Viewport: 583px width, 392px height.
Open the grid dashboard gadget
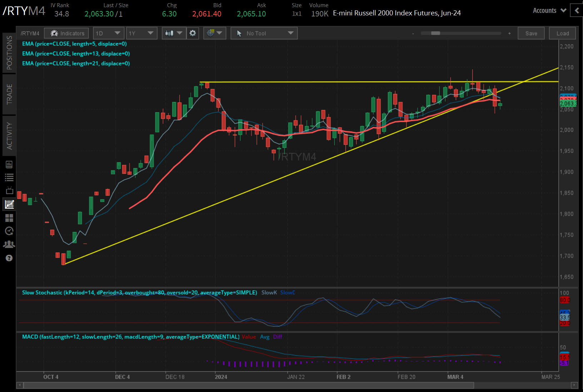(x=9, y=218)
